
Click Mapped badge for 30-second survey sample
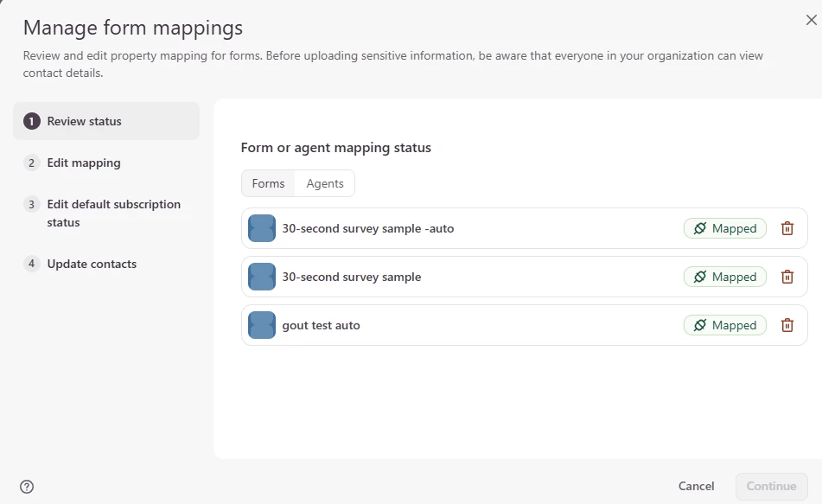[724, 277]
